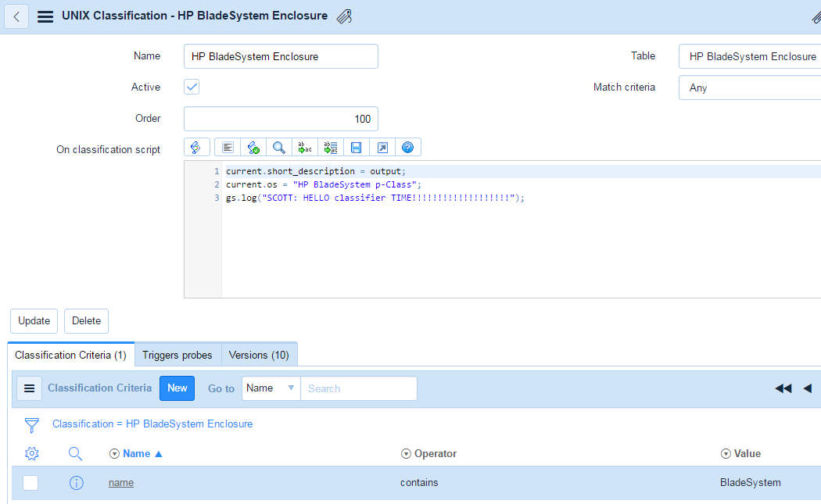Click the format code icon in script toolbar

[x=228, y=147]
